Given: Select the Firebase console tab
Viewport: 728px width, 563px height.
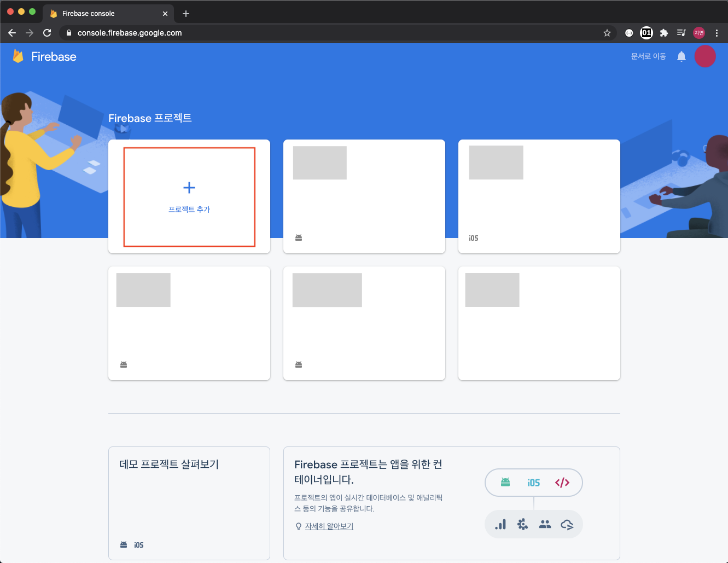Looking at the screenshot, I should point(108,14).
